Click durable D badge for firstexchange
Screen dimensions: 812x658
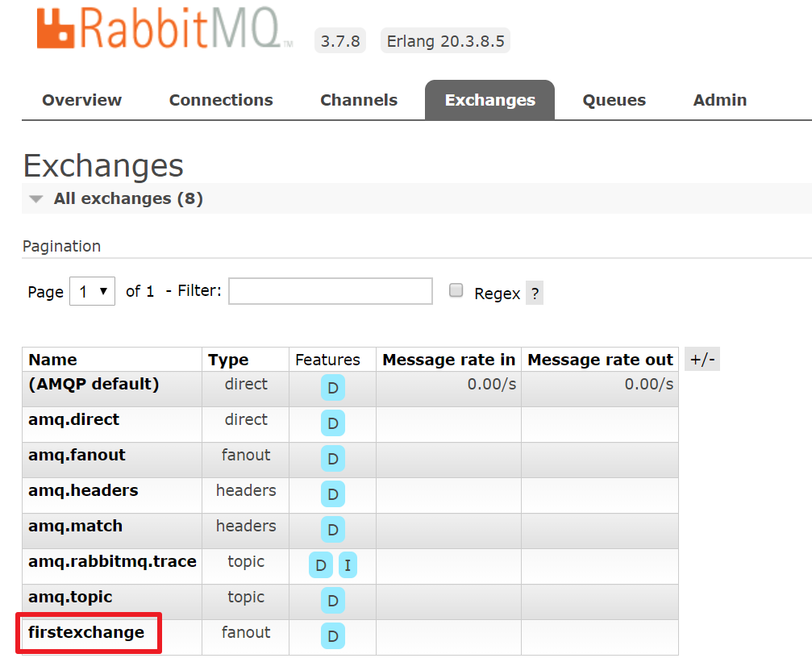333,636
